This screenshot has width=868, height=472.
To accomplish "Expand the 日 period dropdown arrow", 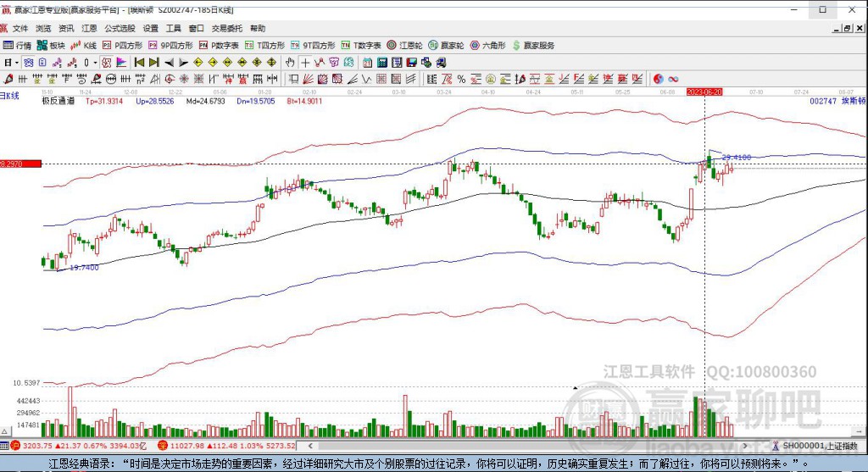I will (16, 63).
